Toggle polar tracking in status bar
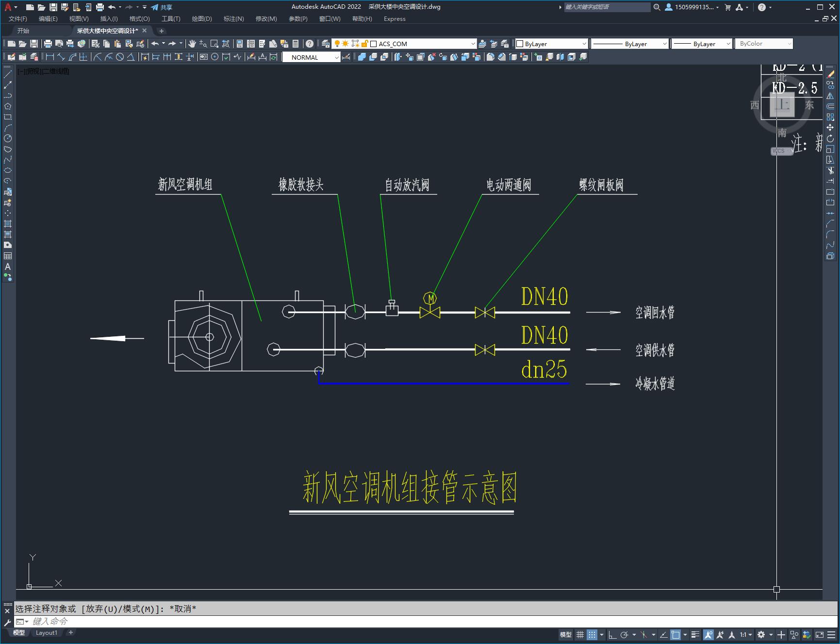 pos(625,634)
